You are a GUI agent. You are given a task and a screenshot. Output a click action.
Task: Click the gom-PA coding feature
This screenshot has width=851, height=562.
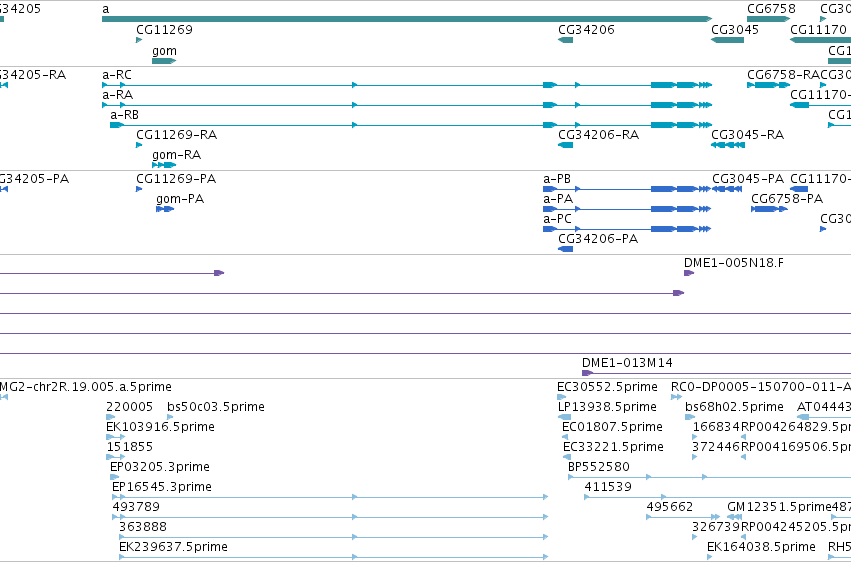point(165,209)
